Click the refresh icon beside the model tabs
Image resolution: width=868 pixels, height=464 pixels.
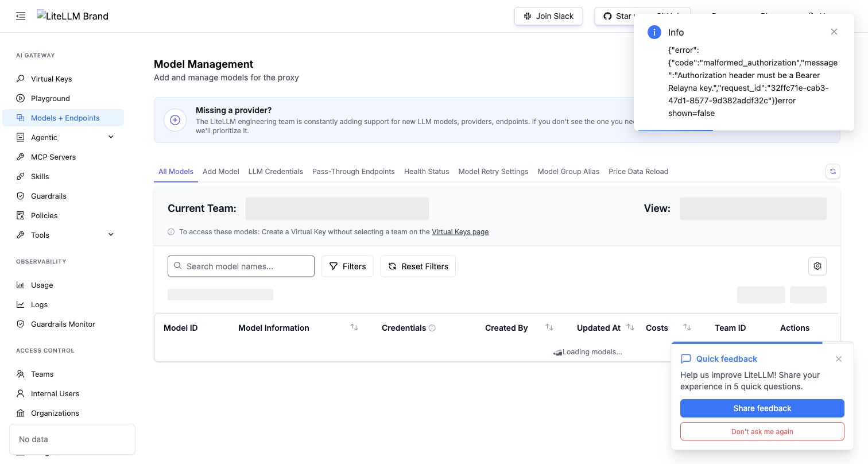[x=833, y=171]
